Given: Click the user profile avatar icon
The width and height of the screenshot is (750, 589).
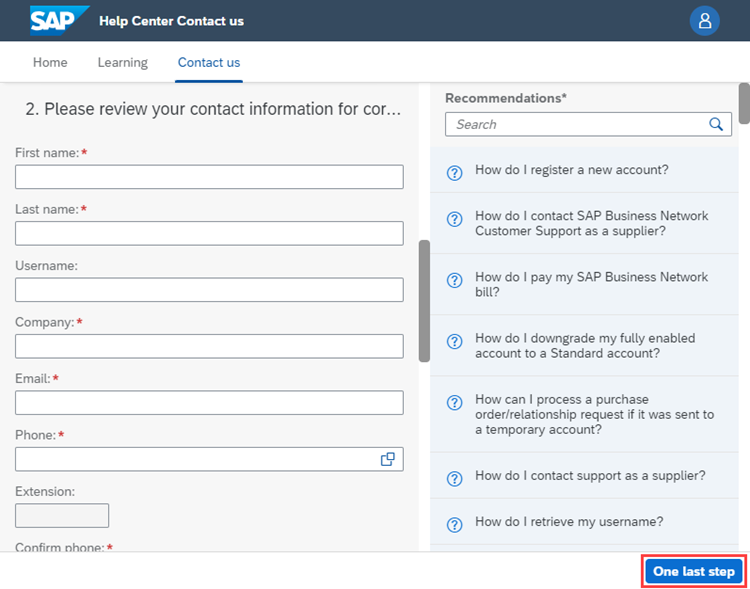Looking at the screenshot, I should (705, 21).
